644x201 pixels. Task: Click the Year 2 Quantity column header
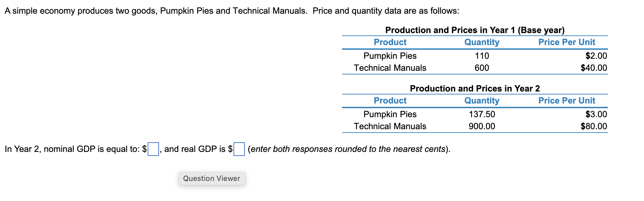click(482, 101)
